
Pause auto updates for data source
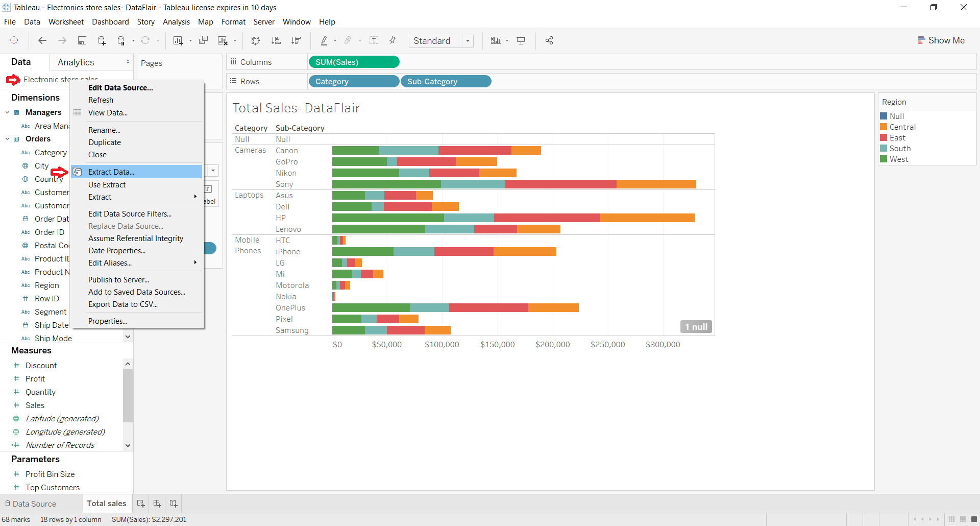(x=121, y=40)
